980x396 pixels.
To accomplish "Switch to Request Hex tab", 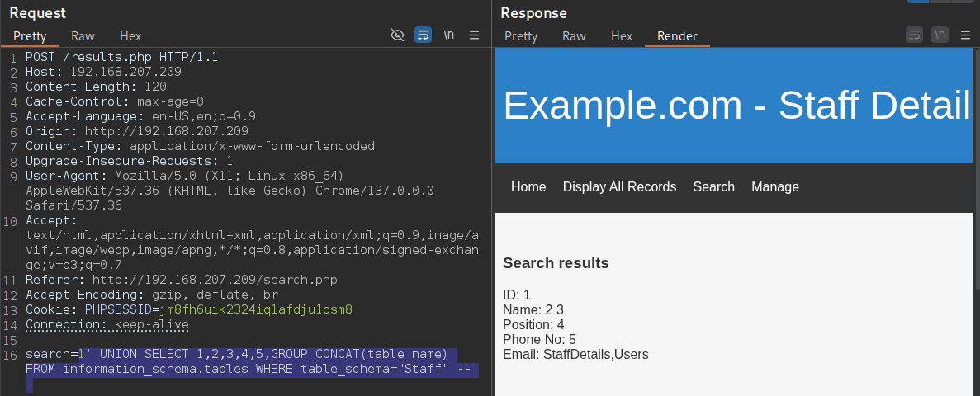I will pos(130,36).
